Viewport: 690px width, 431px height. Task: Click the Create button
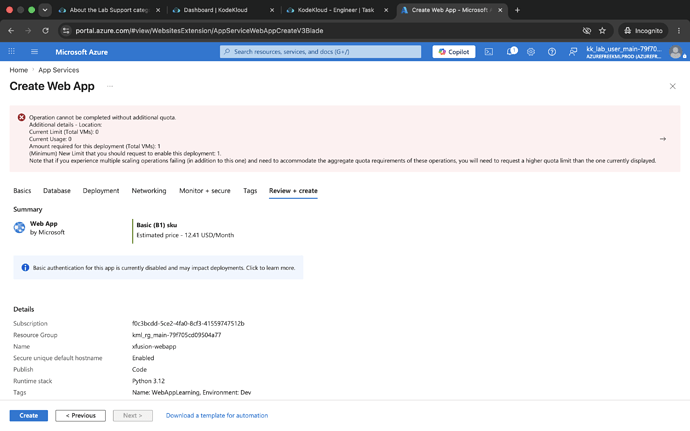[x=29, y=415]
